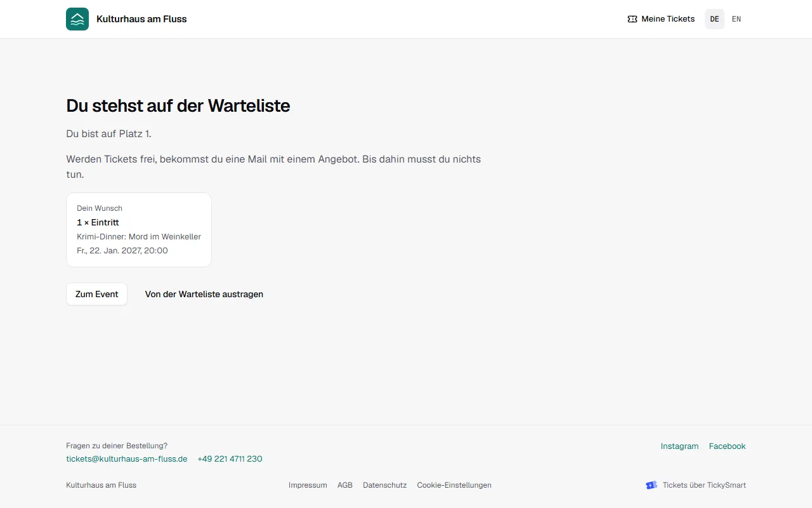Call the +49 221 4711 230 number
812x508 pixels.
coord(230,458)
